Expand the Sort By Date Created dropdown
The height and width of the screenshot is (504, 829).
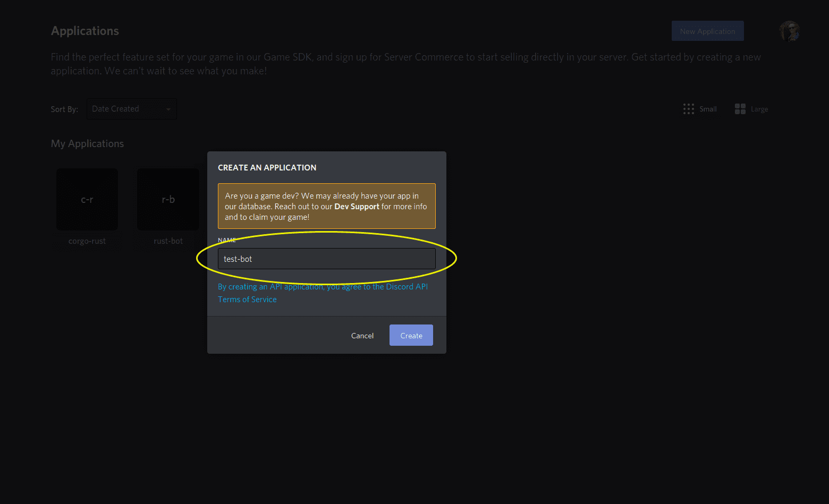click(132, 109)
